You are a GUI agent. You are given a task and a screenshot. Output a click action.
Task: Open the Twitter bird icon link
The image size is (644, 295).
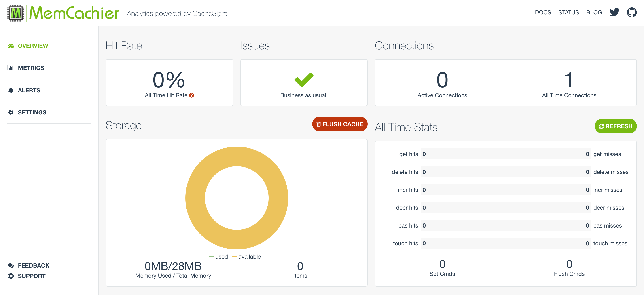tap(614, 12)
